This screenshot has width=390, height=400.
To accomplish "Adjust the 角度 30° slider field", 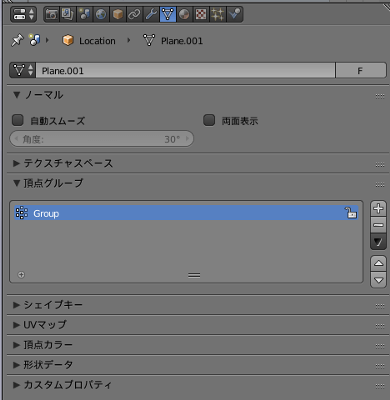I will 102,139.
